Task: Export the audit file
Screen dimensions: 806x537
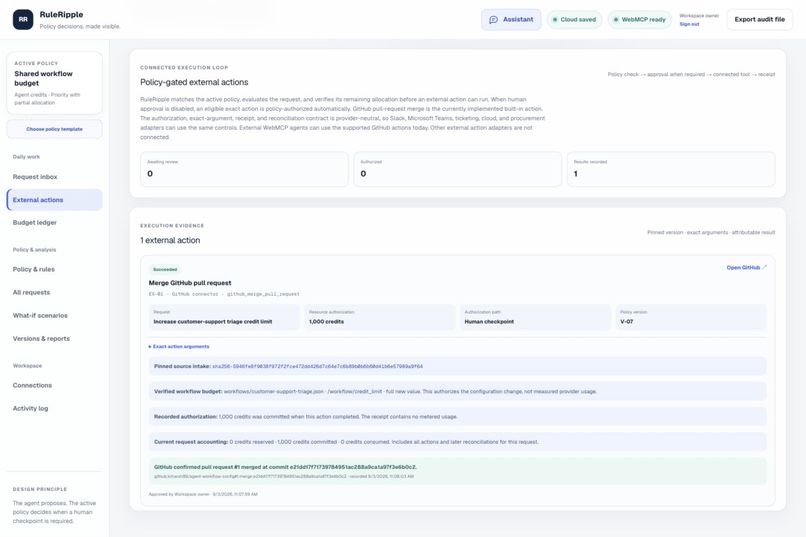Action: point(759,20)
